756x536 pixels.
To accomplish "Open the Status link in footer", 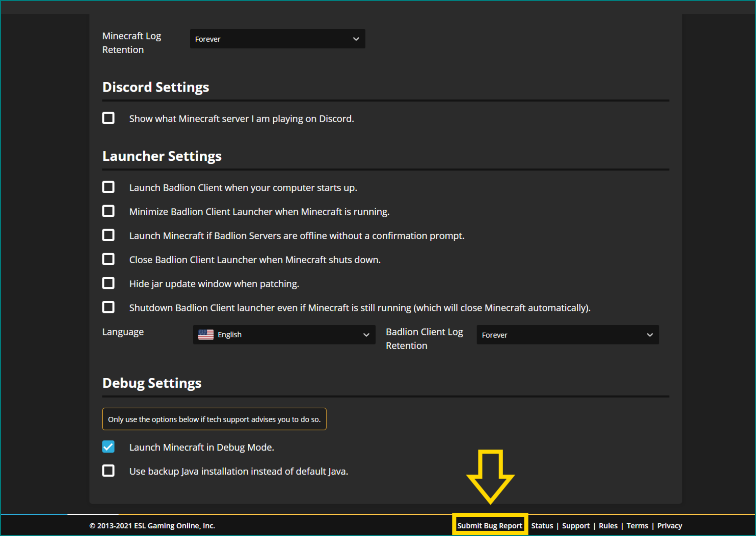I will click(x=542, y=526).
